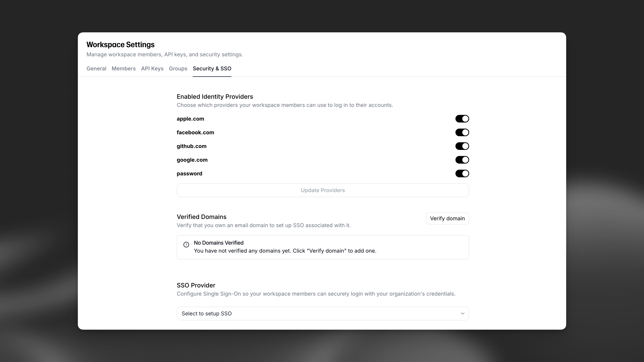Image resolution: width=644 pixels, height=362 pixels.
Task: Open the Select to setup SSO dropdown
Action: pyautogui.click(x=322, y=313)
